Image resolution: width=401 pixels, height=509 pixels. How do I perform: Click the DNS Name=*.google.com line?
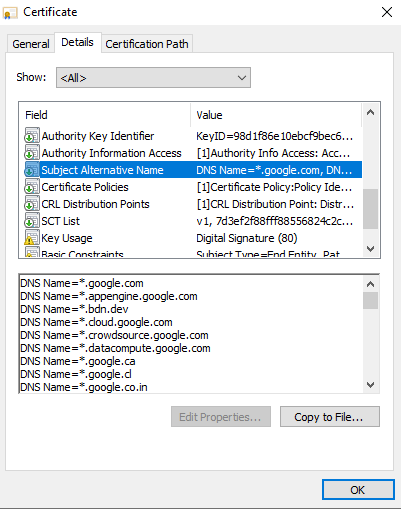(82, 283)
